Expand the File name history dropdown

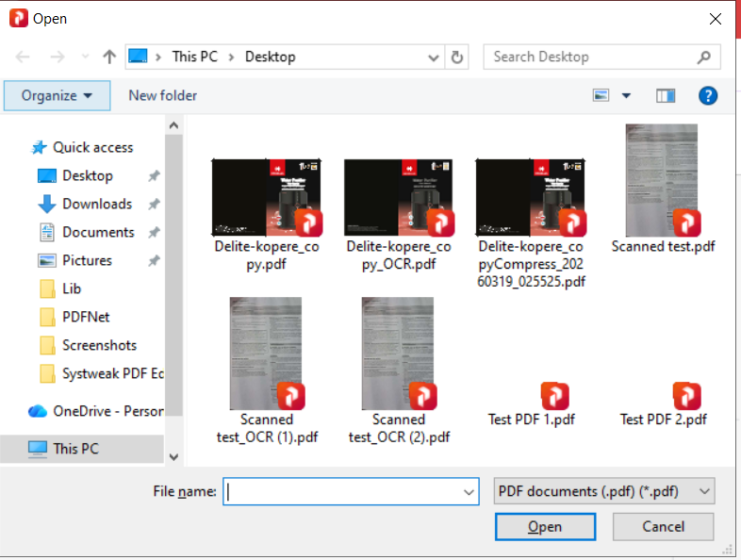(x=469, y=491)
